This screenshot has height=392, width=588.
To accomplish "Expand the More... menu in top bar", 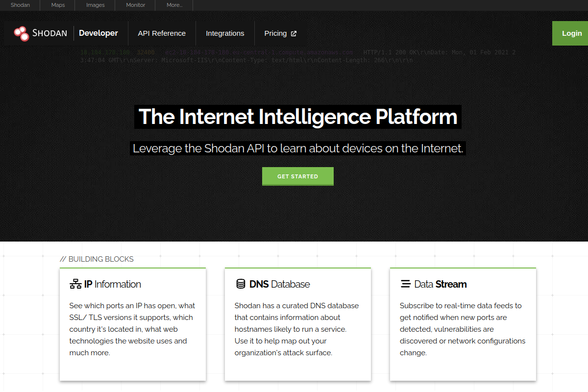I will [x=174, y=5].
